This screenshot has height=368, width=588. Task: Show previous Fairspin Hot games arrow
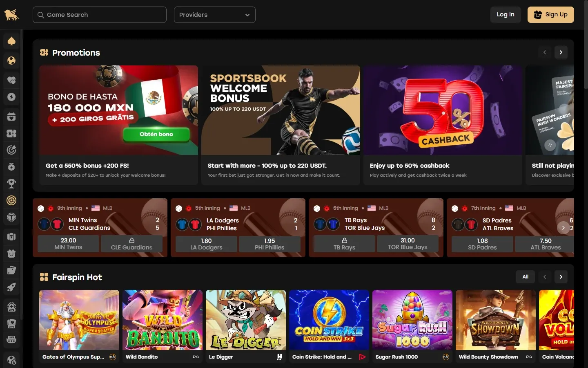point(545,277)
